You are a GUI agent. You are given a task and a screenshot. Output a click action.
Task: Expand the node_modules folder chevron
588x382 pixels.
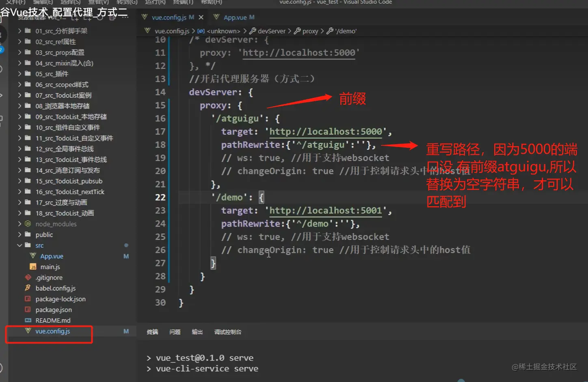click(19, 224)
